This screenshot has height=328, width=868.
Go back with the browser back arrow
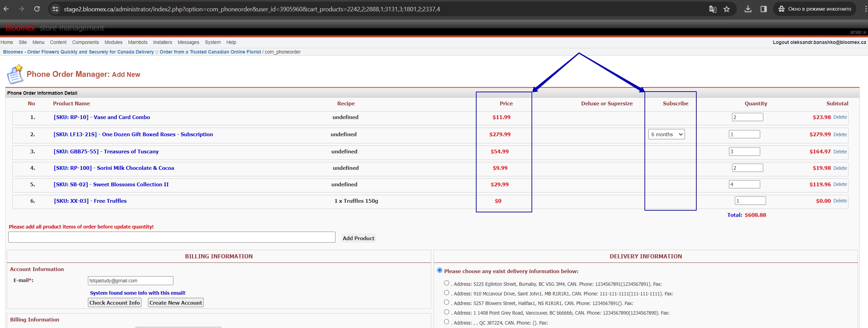pyautogui.click(x=6, y=9)
